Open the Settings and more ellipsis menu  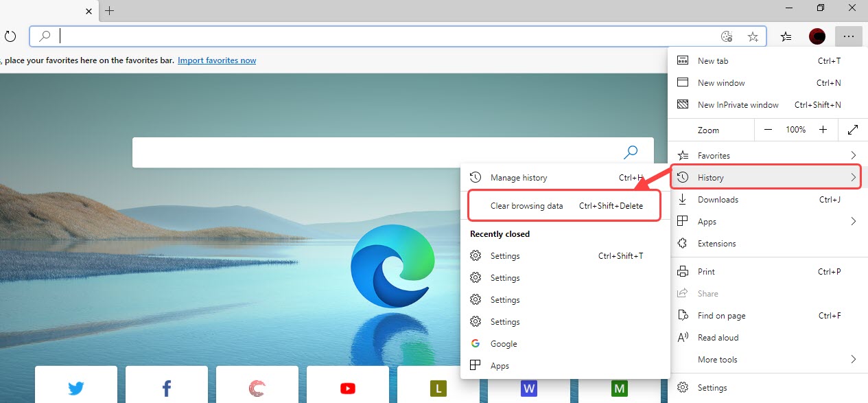pos(849,36)
